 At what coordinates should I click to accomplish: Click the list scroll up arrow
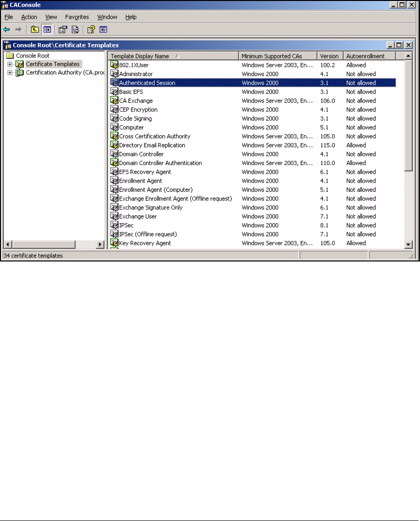[x=409, y=56]
